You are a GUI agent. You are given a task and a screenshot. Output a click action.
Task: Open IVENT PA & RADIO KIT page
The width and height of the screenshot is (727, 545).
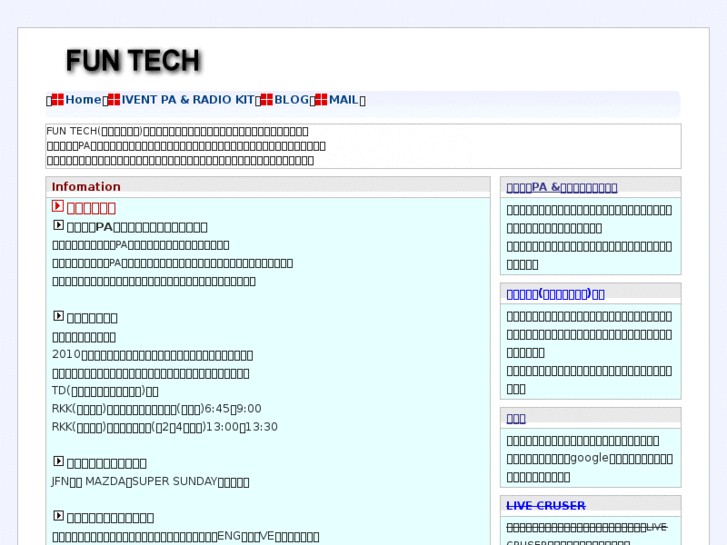188,100
